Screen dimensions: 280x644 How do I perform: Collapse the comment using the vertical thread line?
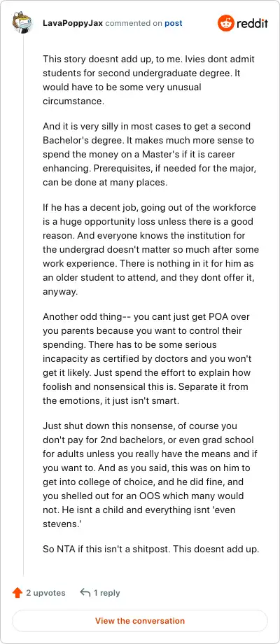[x=23, y=304]
